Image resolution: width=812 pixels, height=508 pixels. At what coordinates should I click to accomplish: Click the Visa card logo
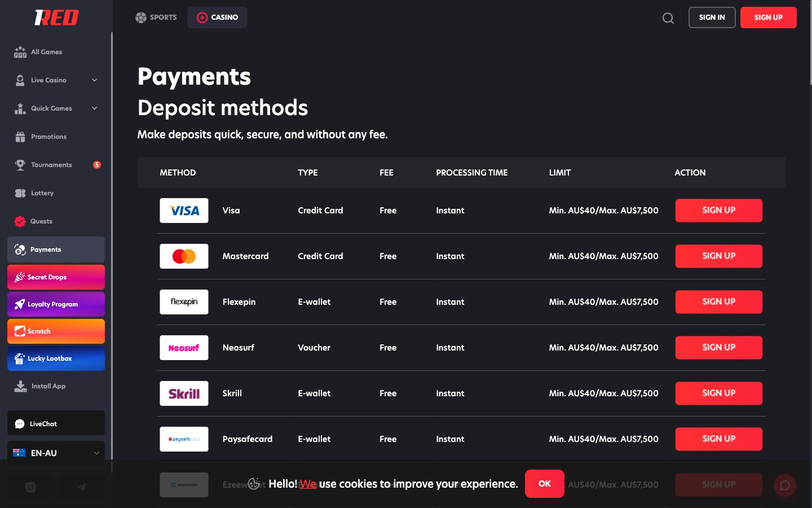pos(184,211)
